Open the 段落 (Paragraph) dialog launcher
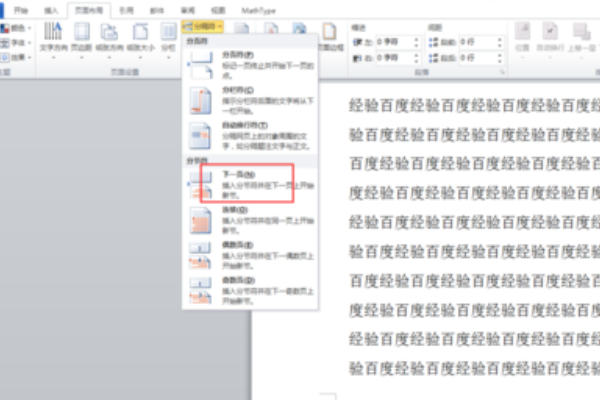 [502, 72]
